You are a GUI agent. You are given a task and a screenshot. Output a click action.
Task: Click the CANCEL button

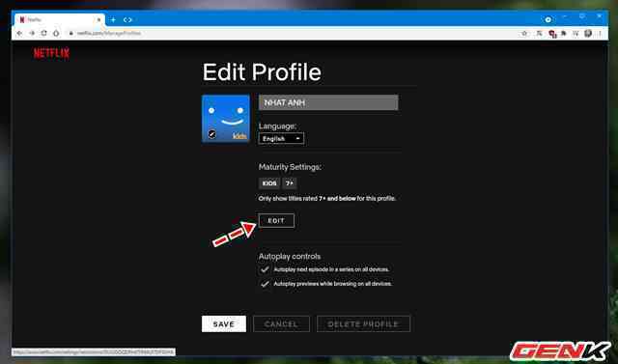tap(281, 323)
